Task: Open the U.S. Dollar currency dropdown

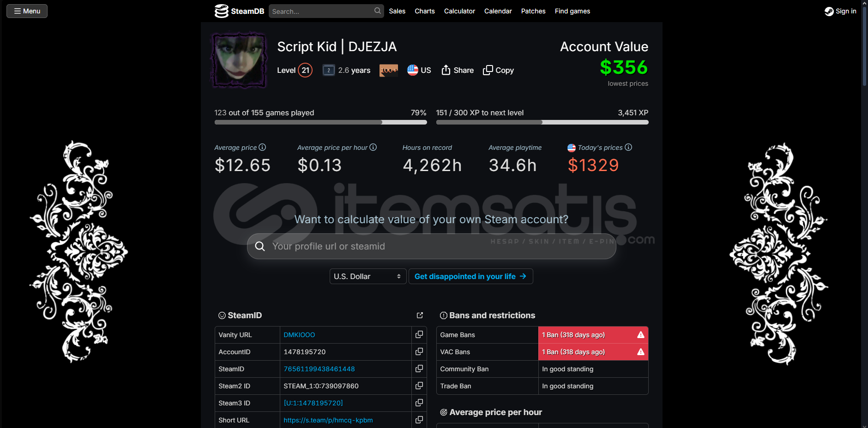Action: point(368,276)
